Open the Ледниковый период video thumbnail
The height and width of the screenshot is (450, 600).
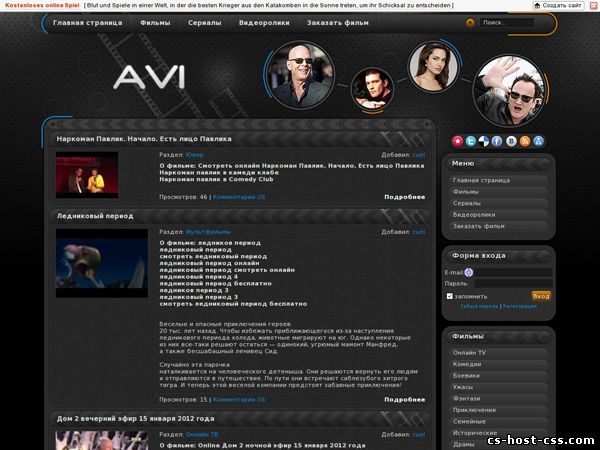click(102, 263)
